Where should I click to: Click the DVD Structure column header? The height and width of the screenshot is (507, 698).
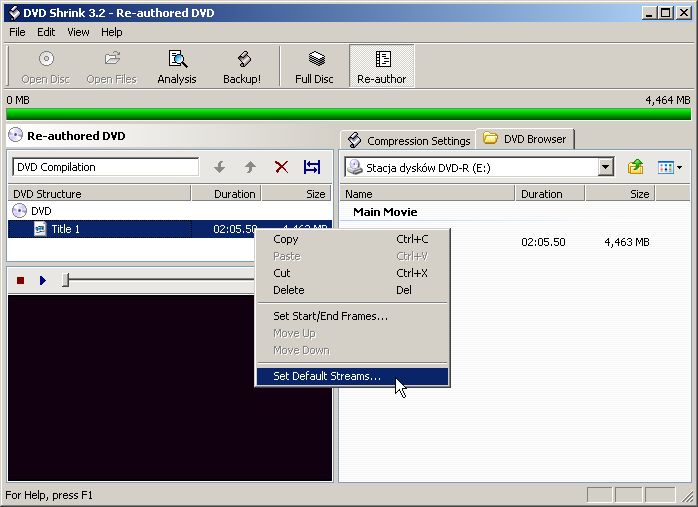pyautogui.click(x=100, y=194)
